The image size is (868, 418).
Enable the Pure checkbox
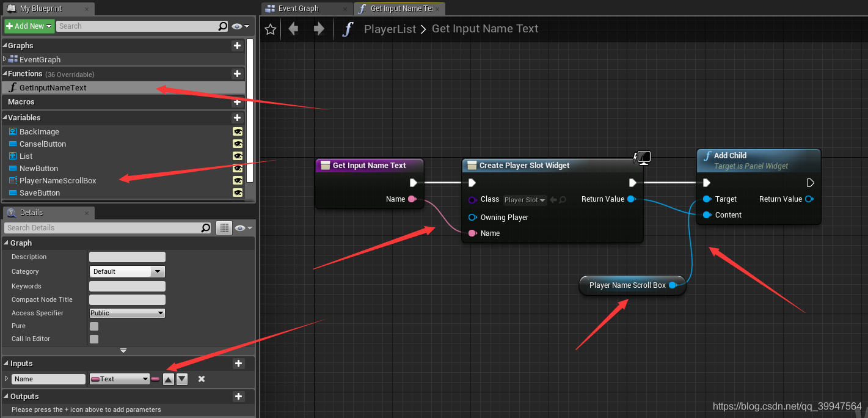[94, 326]
